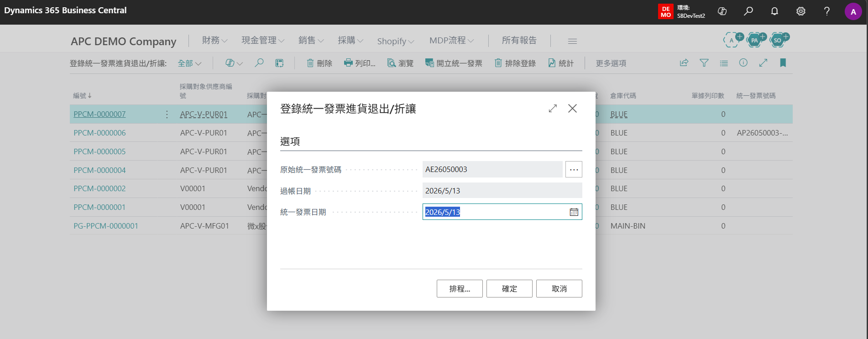Click 瀏覽 action
Viewport: 868px width, 339px height.
click(400, 63)
